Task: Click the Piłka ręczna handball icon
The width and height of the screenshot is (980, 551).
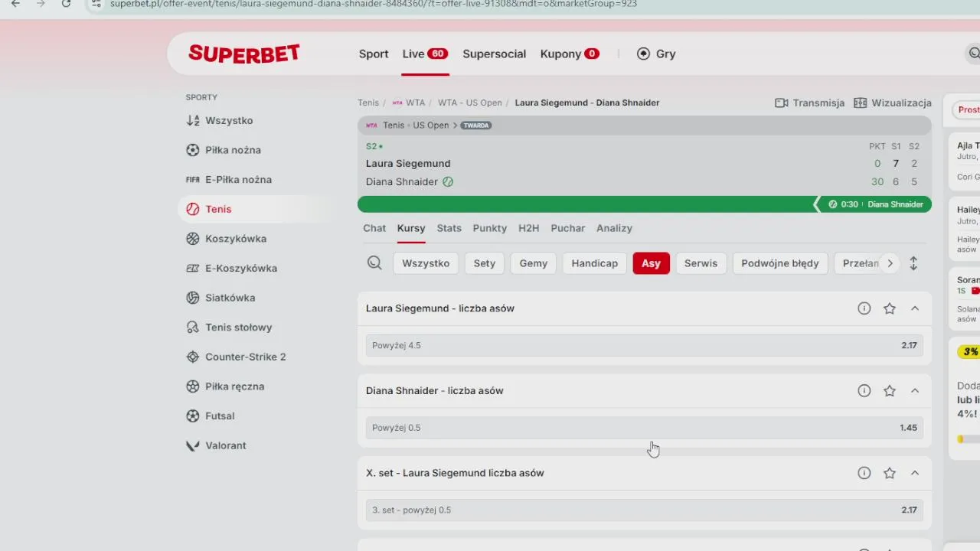Action: coord(193,386)
